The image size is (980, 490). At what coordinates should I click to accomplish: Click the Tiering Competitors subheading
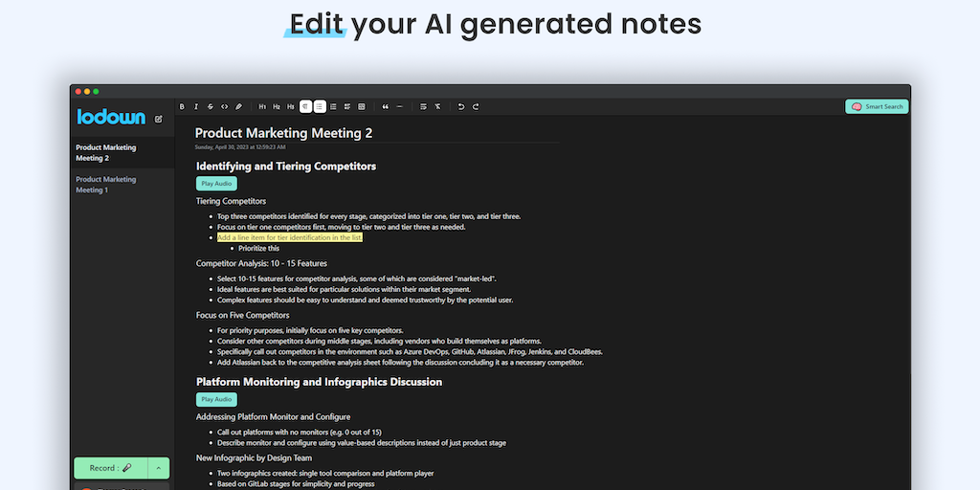click(232, 201)
